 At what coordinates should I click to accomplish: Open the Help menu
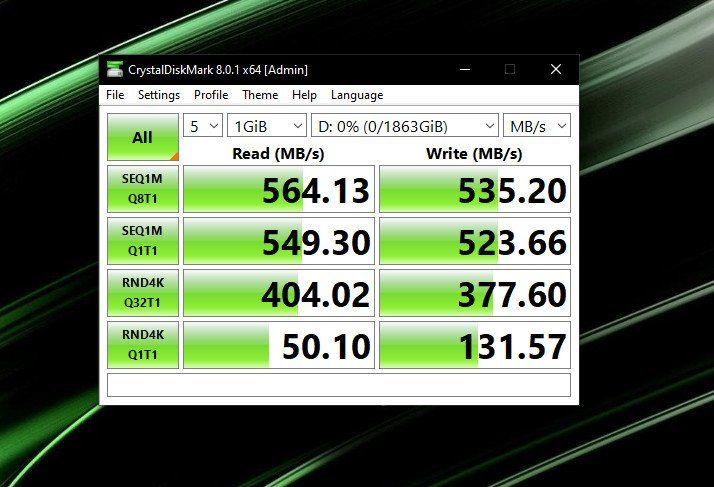[x=304, y=95]
